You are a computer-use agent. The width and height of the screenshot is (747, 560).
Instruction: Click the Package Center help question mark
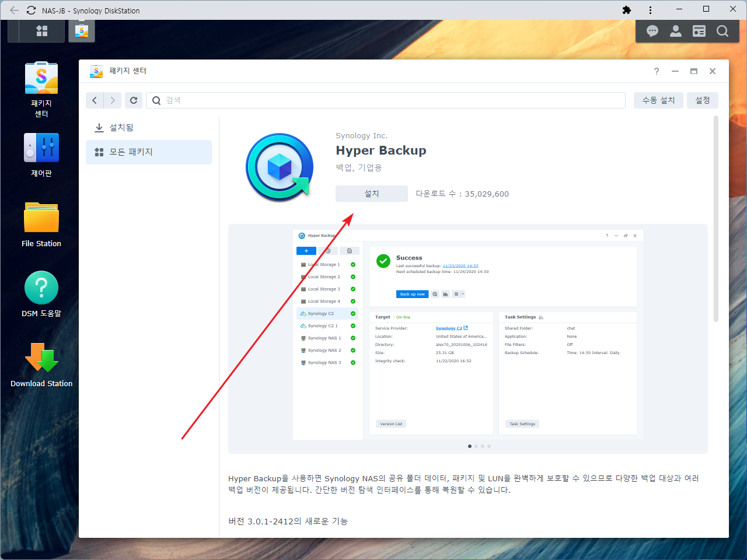pos(657,71)
